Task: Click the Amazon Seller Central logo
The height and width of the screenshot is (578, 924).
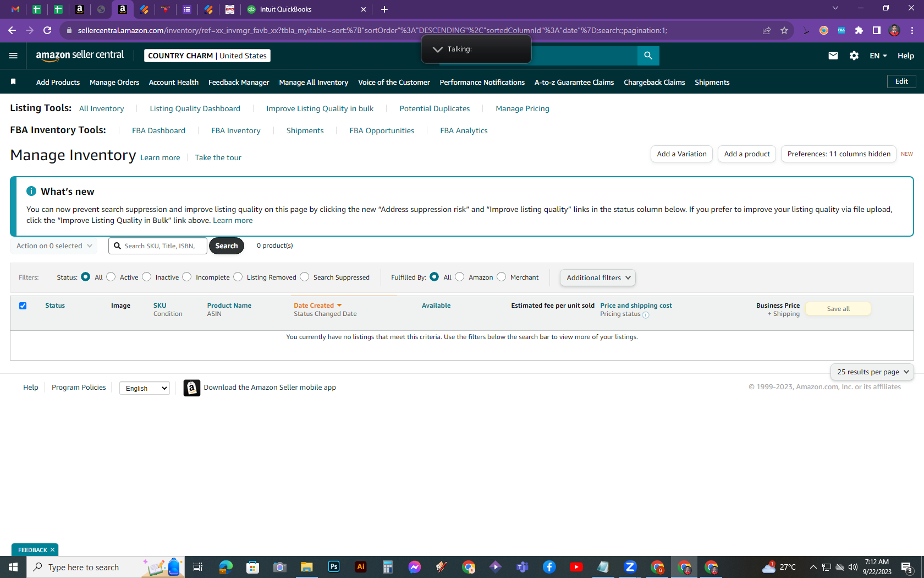Action: pyautogui.click(x=80, y=56)
